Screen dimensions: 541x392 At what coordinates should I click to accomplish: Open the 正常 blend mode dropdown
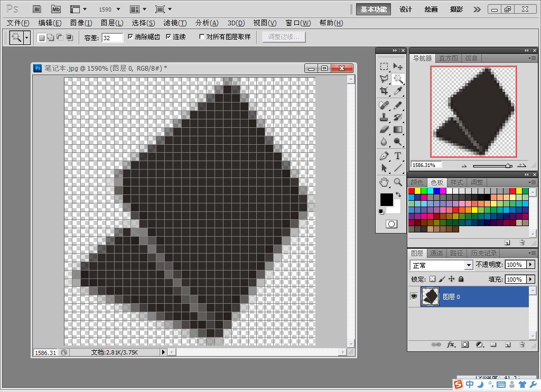coord(441,265)
